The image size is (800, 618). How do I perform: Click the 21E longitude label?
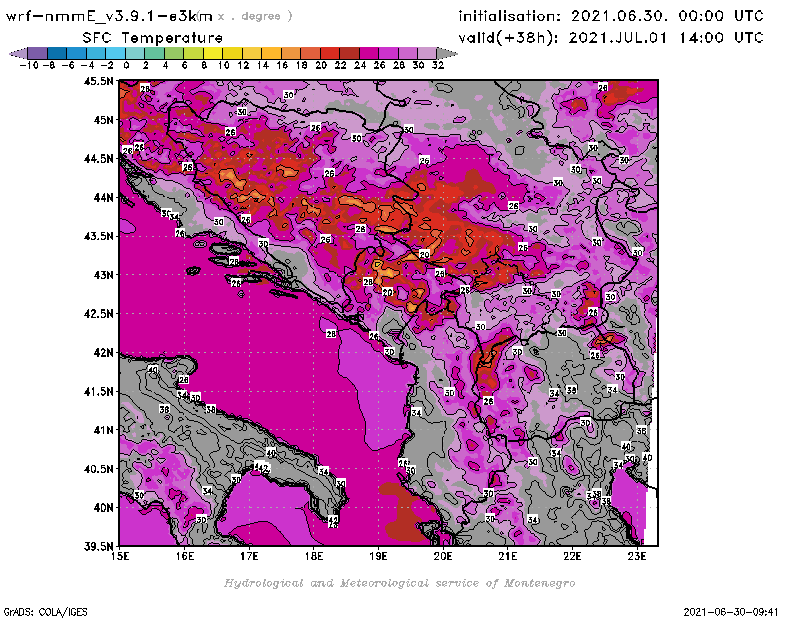tap(508, 556)
